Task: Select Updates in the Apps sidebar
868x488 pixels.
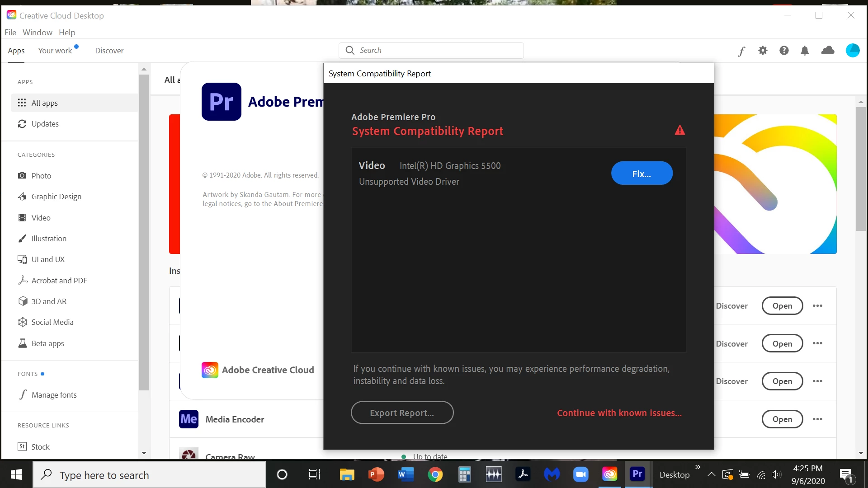Action: tap(45, 124)
